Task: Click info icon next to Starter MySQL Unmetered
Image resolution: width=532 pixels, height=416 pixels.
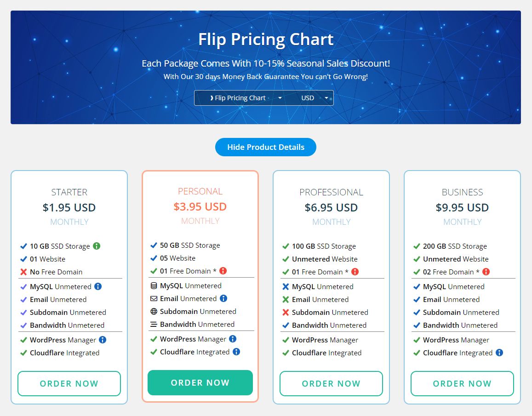Action: (x=98, y=286)
